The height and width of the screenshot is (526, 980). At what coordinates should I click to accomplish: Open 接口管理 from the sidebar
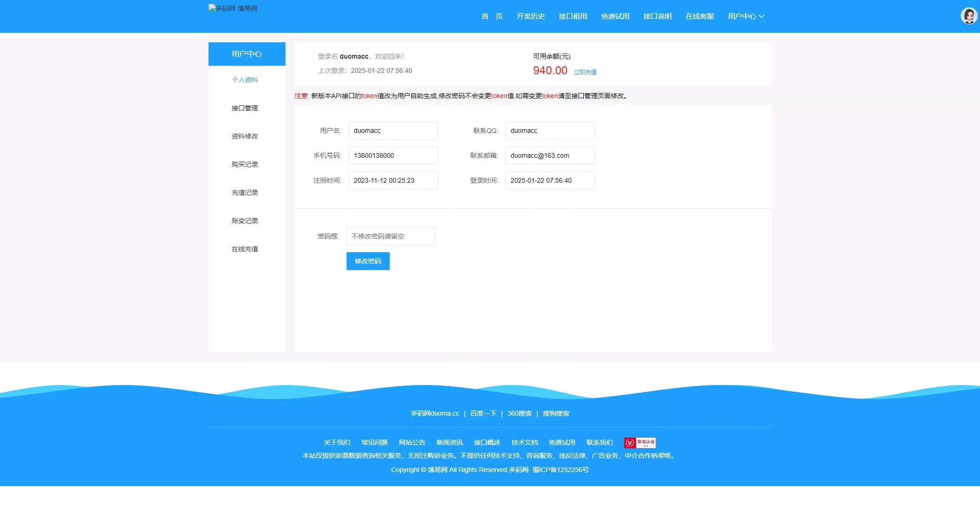point(245,108)
